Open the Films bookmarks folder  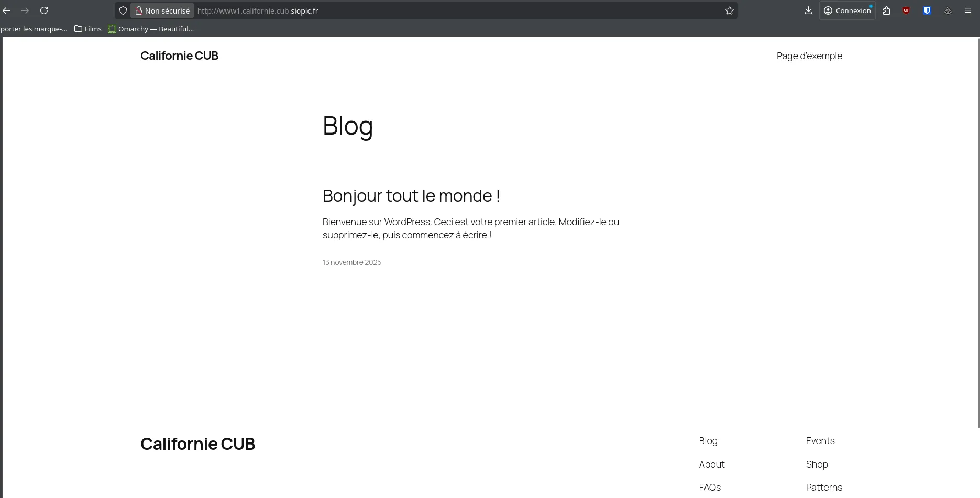88,29
